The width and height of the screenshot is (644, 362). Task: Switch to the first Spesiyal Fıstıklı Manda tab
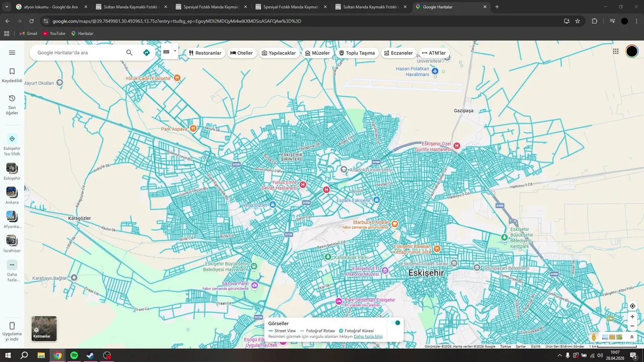[210, 7]
